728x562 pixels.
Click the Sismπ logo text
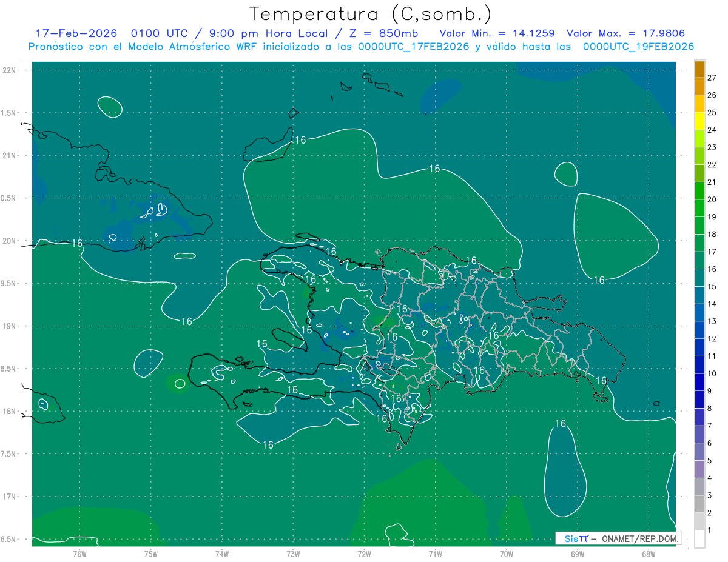(x=576, y=538)
